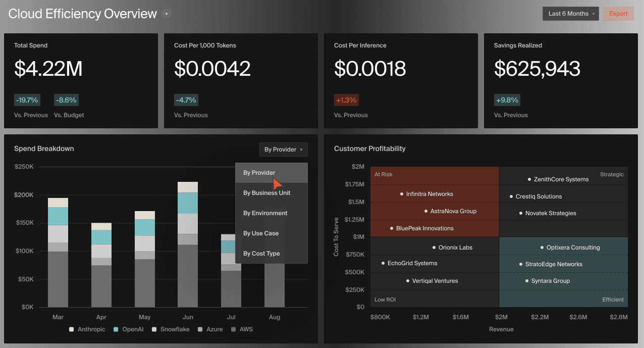This screenshot has height=348, width=644.
Task: Select By Use Case from the menu
Action: 261,233
